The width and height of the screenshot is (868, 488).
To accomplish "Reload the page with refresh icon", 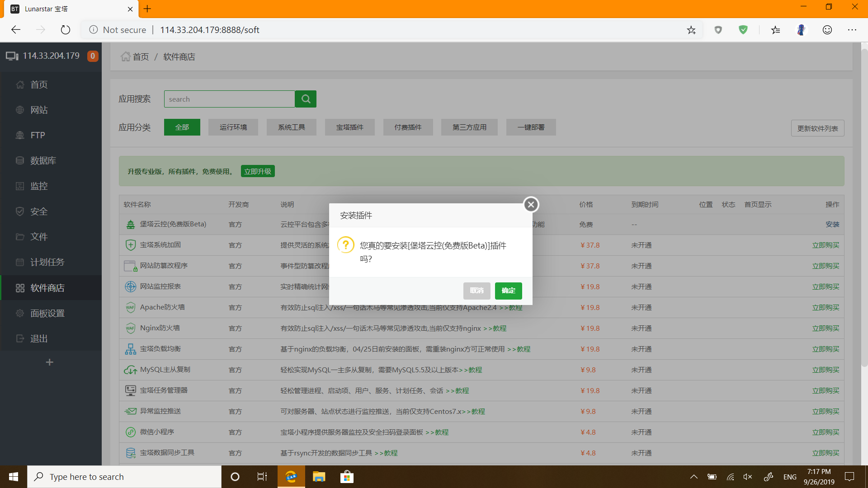I will (x=66, y=30).
